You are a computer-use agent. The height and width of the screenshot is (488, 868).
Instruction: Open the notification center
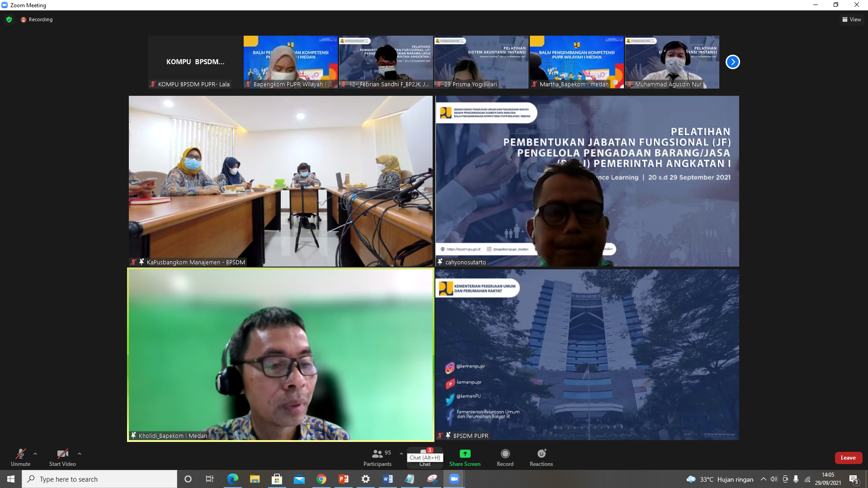pyautogui.click(x=854, y=479)
